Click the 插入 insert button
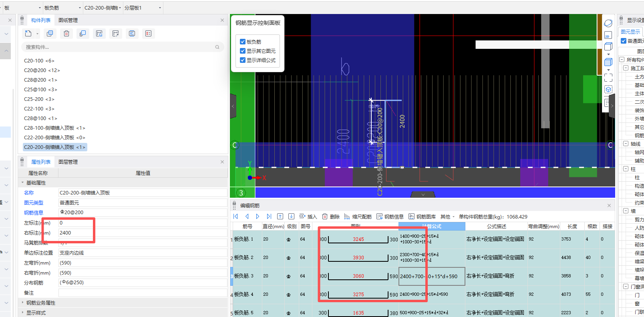644x317 pixels. (308, 217)
